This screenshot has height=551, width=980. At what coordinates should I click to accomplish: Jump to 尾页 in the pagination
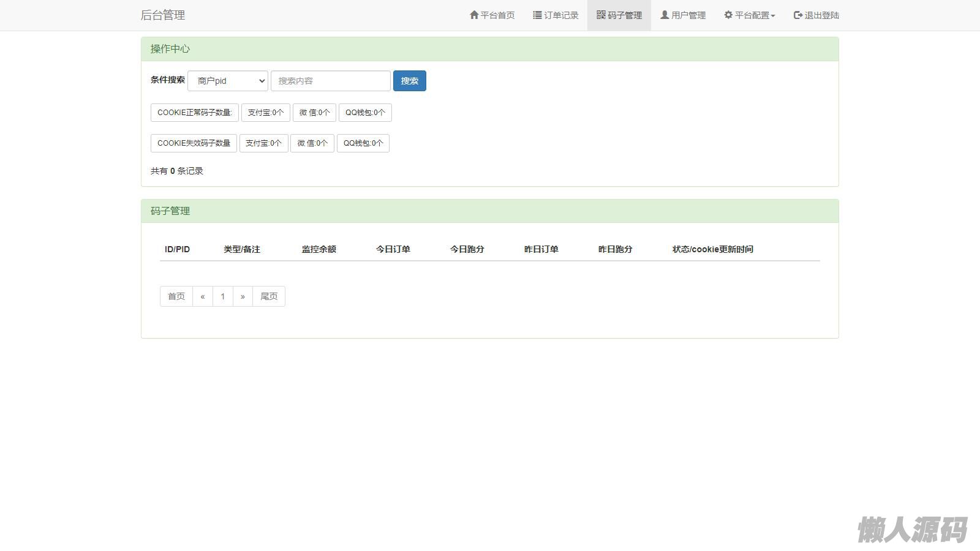269,296
